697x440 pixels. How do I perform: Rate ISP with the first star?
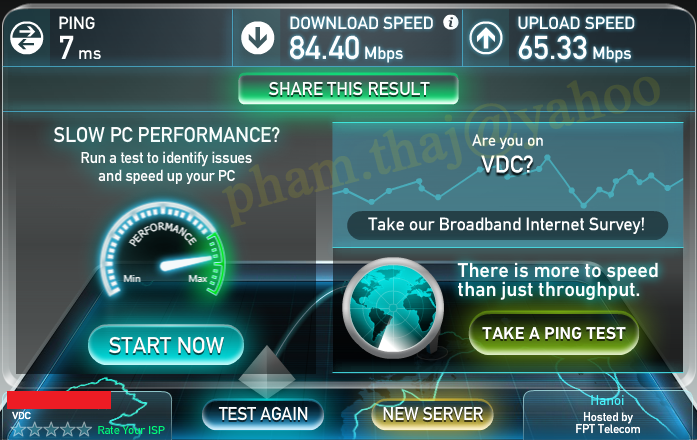click(x=18, y=429)
